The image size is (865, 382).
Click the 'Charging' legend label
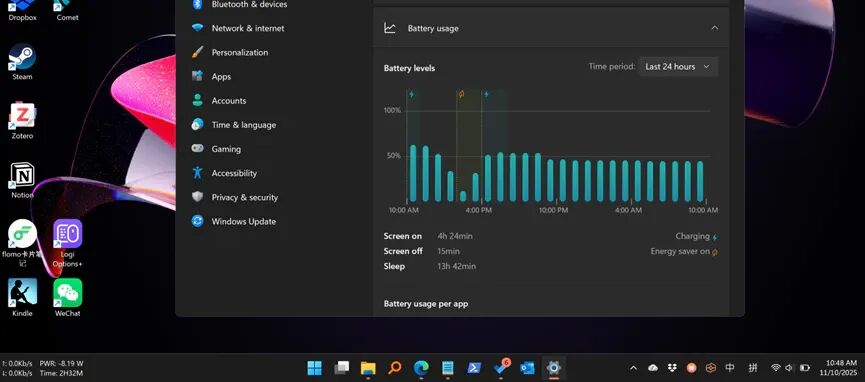(692, 236)
